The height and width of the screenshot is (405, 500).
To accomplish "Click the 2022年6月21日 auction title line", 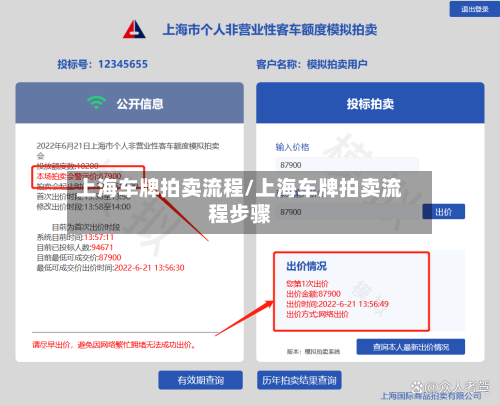I will 128,150.
